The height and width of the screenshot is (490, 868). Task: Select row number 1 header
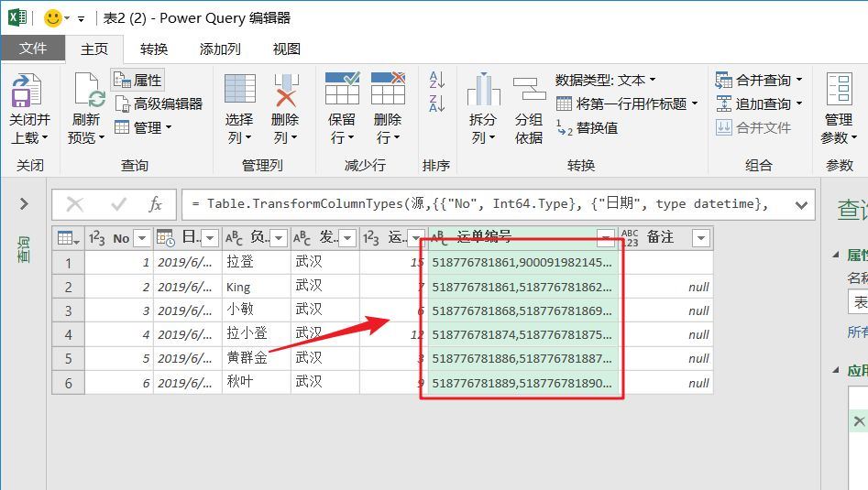coord(68,263)
